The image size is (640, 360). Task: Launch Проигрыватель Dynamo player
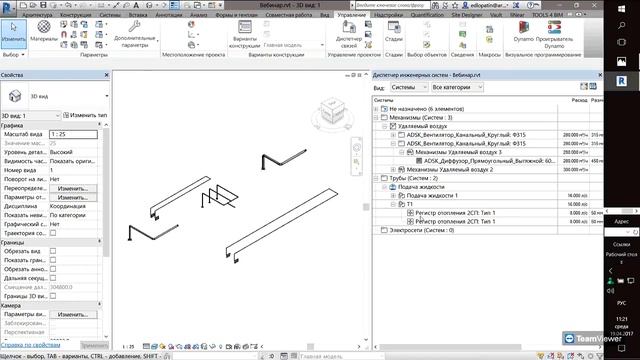[554, 34]
